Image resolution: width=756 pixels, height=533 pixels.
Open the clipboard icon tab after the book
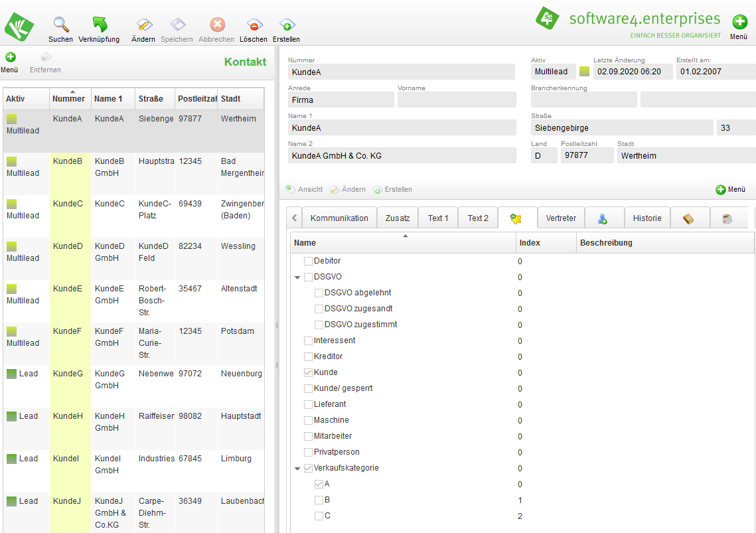pyautogui.click(x=729, y=218)
